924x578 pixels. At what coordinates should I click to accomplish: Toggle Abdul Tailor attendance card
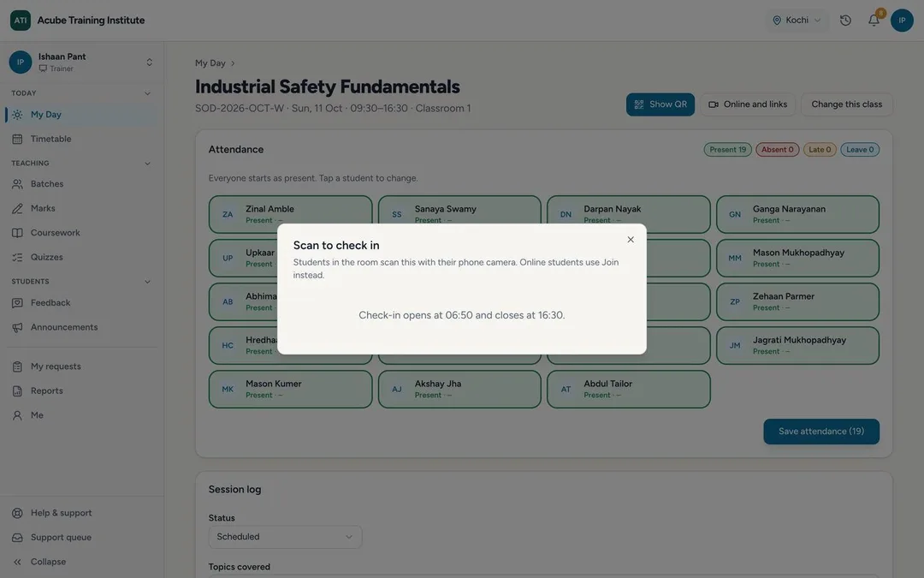(x=628, y=390)
